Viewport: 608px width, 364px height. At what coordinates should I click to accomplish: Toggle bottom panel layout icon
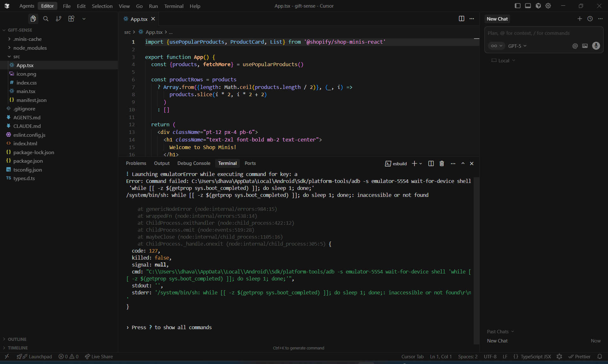528,6
